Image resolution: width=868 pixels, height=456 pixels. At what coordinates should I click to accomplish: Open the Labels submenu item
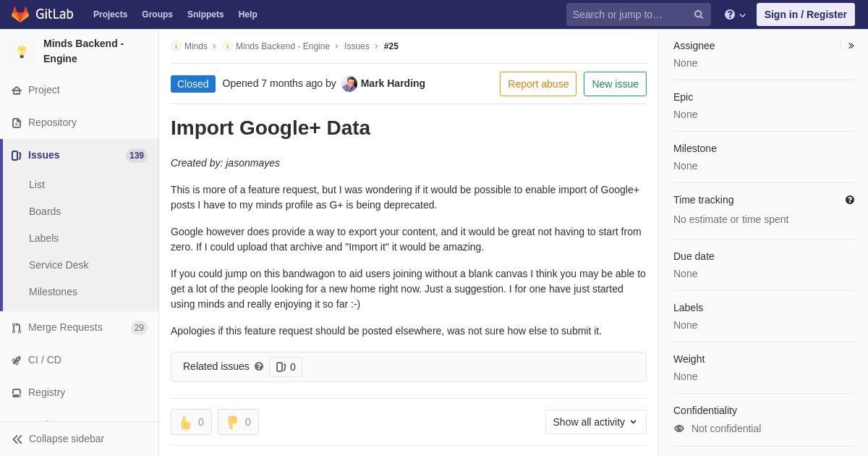pos(43,238)
